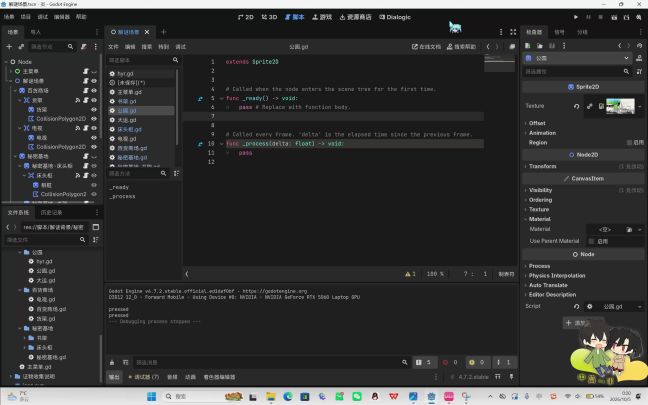
Task: Switch to the 调试器 (7) bottom tab
Action: pos(143,377)
